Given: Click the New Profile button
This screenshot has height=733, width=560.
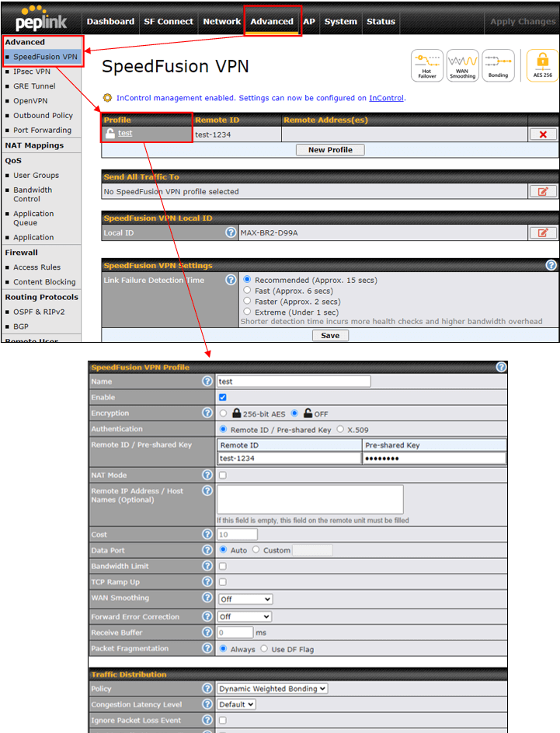Looking at the screenshot, I should [330, 150].
